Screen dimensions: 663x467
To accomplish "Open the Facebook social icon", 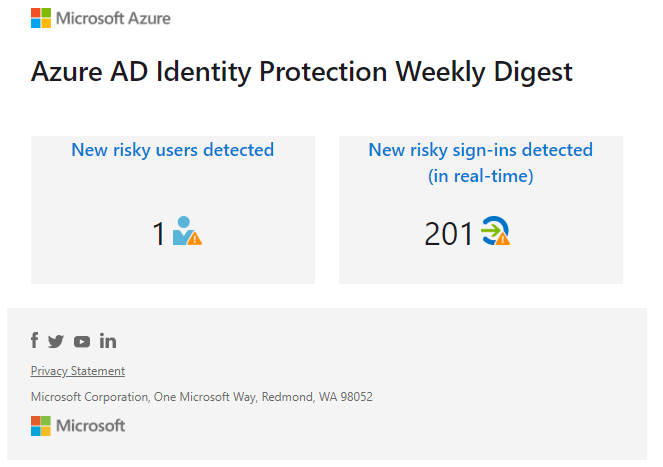I will coord(35,340).
